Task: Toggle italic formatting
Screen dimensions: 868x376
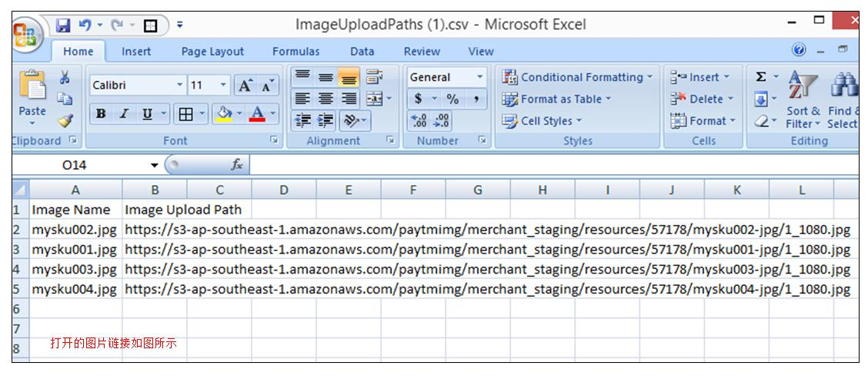Action: click(124, 114)
